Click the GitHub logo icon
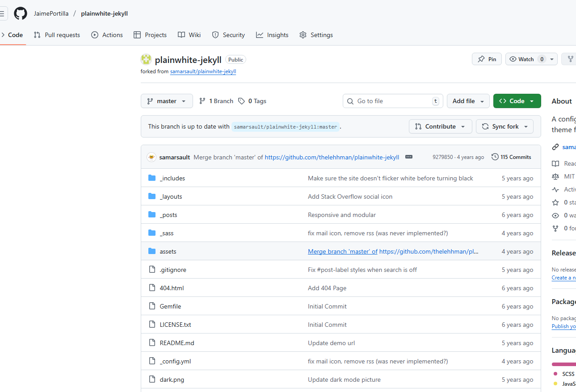 (x=21, y=13)
